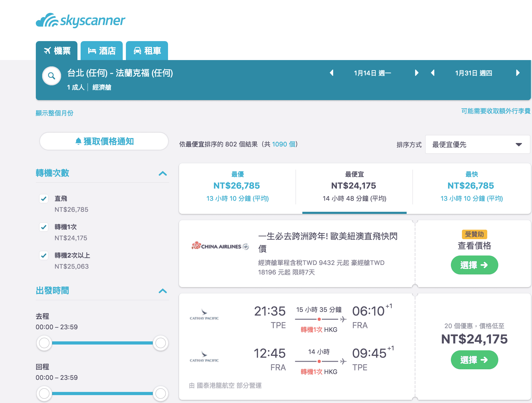Switch to the 酒店 hotels tab
Viewport: 532px width, 403px height.
coord(102,51)
